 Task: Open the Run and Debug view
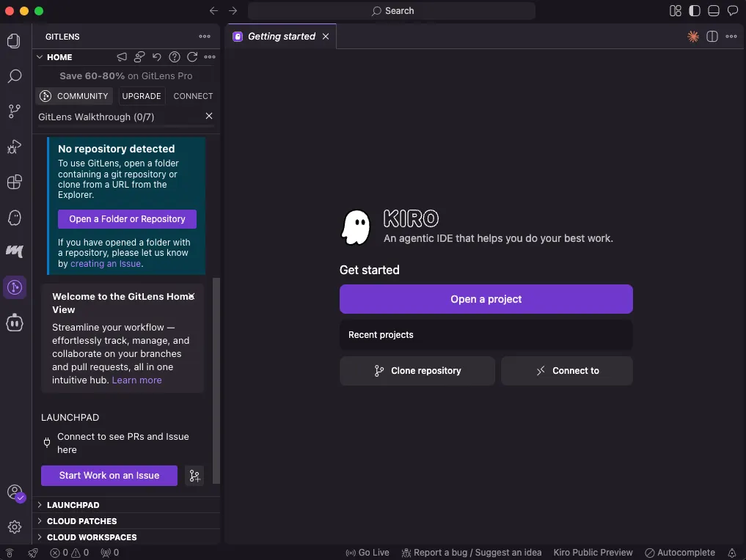[14, 147]
